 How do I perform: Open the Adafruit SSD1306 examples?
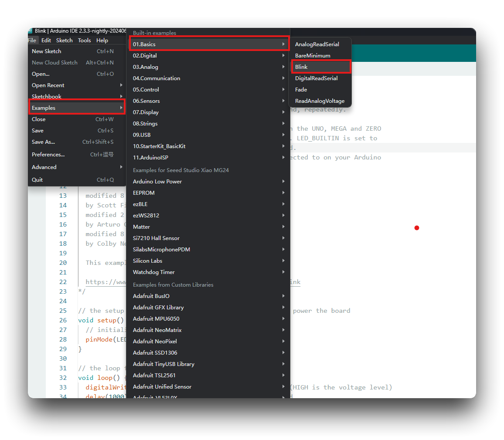point(208,352)
